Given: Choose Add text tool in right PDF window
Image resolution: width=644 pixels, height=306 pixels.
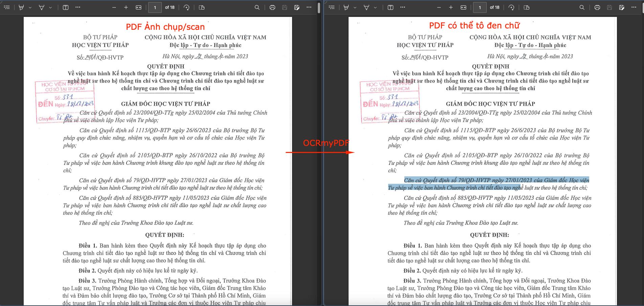Looking at the screenshot, I should tap(391, 7).
